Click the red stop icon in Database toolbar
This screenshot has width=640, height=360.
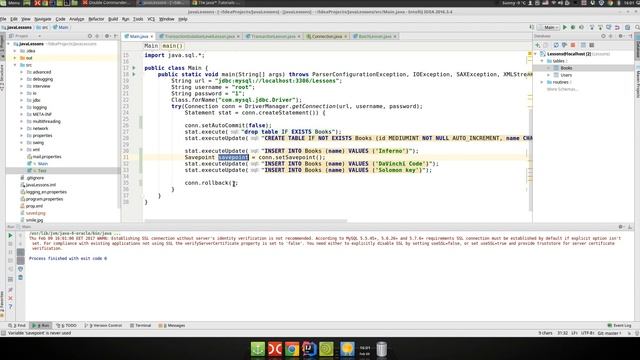coord(573,45)
